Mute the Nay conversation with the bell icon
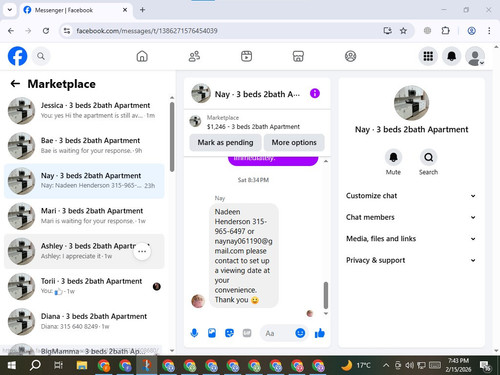 pyautogui.click(x=393, y=157)
